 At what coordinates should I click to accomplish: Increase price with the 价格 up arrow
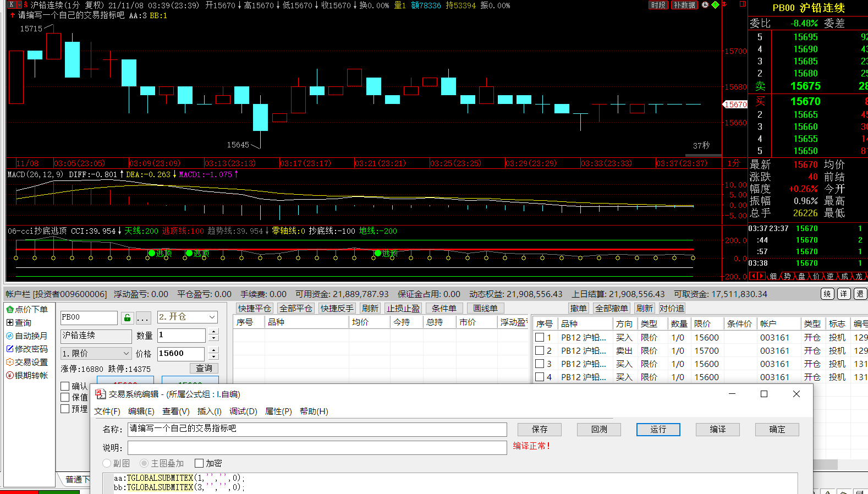(x=214, y=350)
